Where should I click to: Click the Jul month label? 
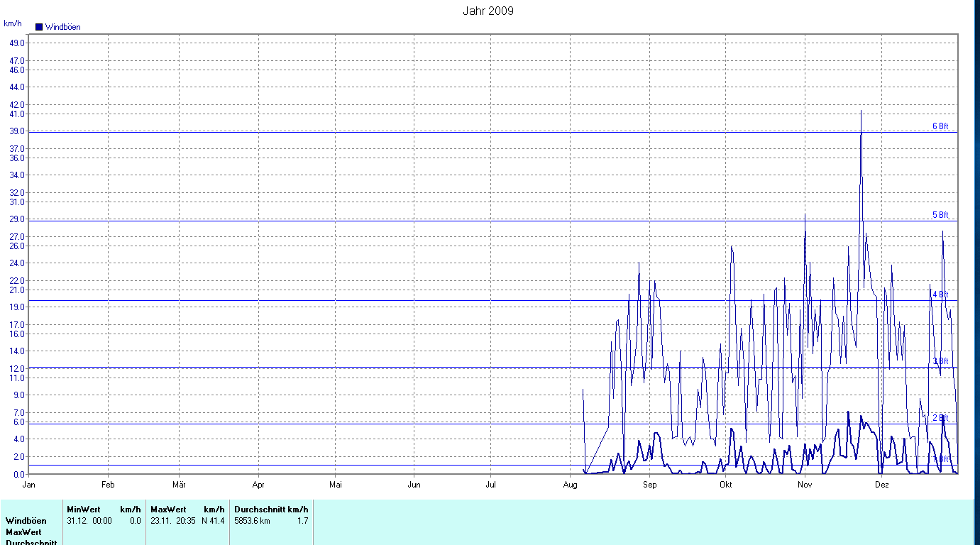pos(490,485)
